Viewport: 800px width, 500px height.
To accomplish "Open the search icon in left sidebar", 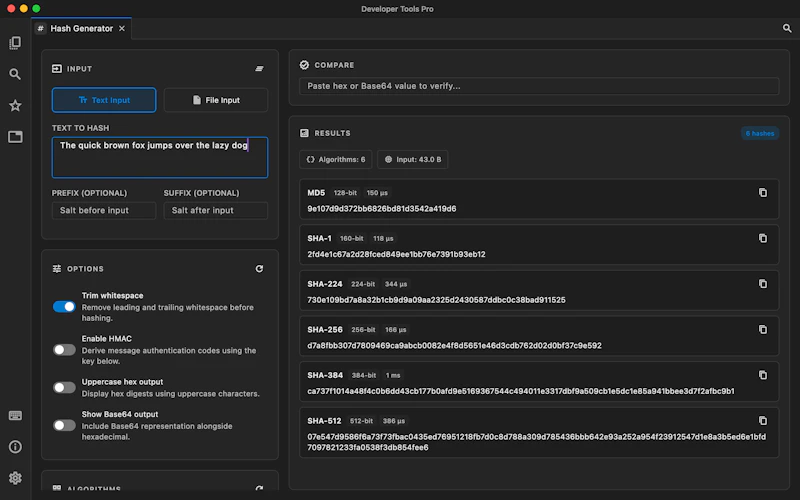I will [15, 74].
